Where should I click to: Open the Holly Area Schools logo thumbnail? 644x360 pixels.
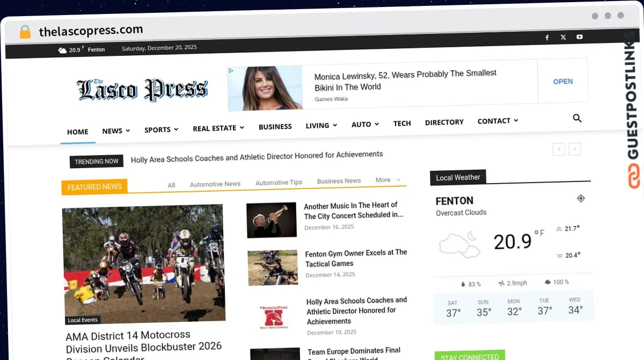tap(274, 317)
